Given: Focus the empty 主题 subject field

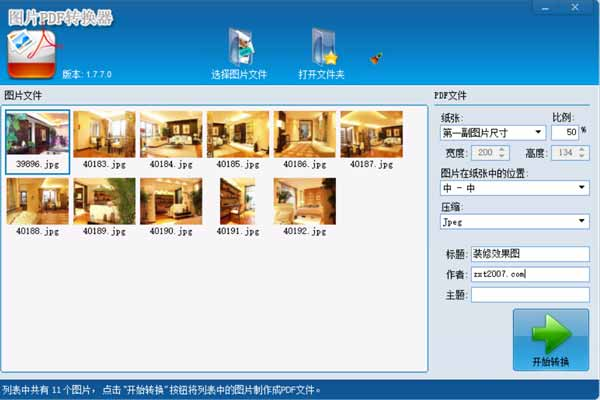Looking at the screenshot, I should [x=529, y=294].
